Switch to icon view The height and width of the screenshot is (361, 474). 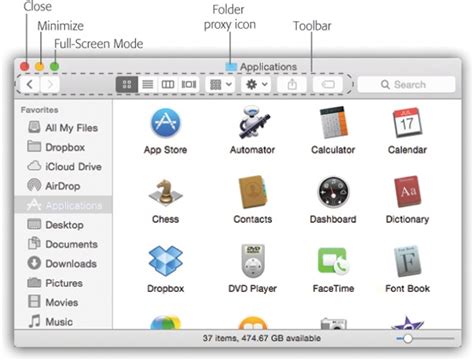click(127, 85)
